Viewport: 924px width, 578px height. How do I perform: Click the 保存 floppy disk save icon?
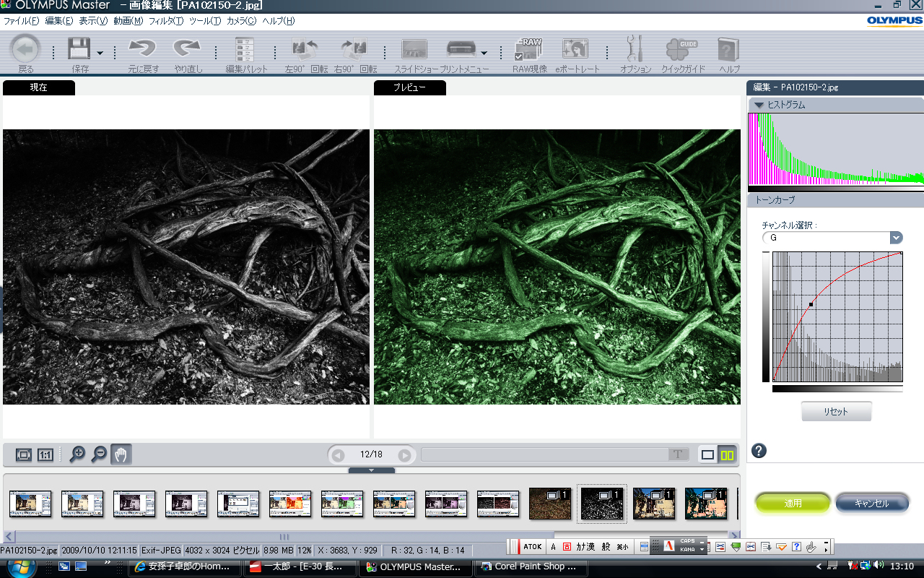79,49
